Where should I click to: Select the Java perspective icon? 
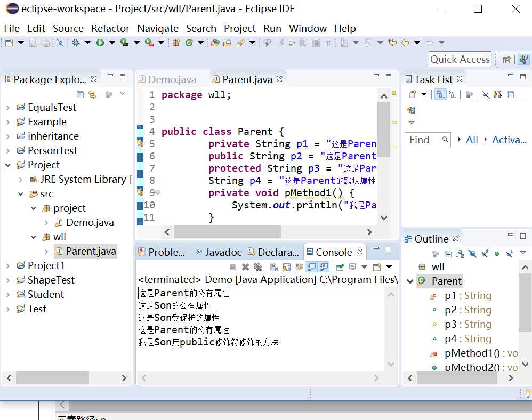523,60
